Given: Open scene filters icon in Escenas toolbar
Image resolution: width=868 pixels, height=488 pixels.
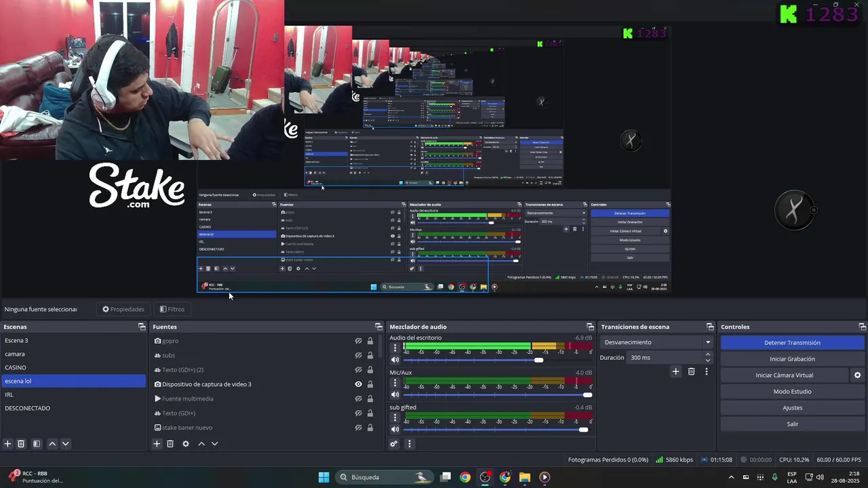Looking at the screenshot, I should [37, 444].
